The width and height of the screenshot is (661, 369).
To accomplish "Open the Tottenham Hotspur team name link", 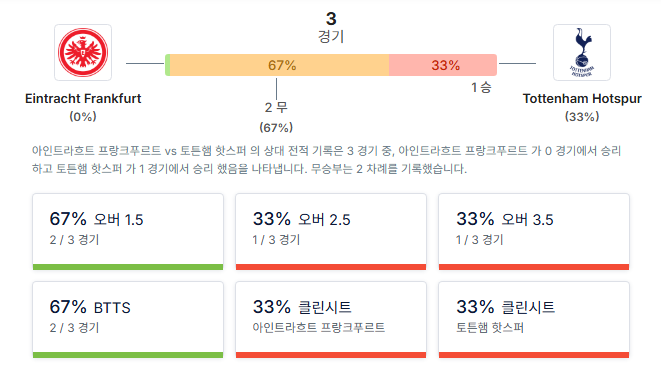I will tap(582, 99).
